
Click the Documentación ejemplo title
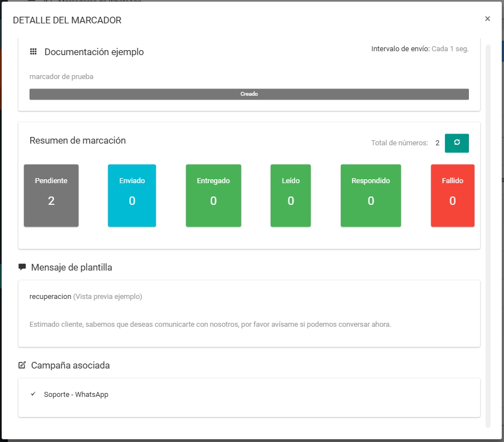(94, 52)
